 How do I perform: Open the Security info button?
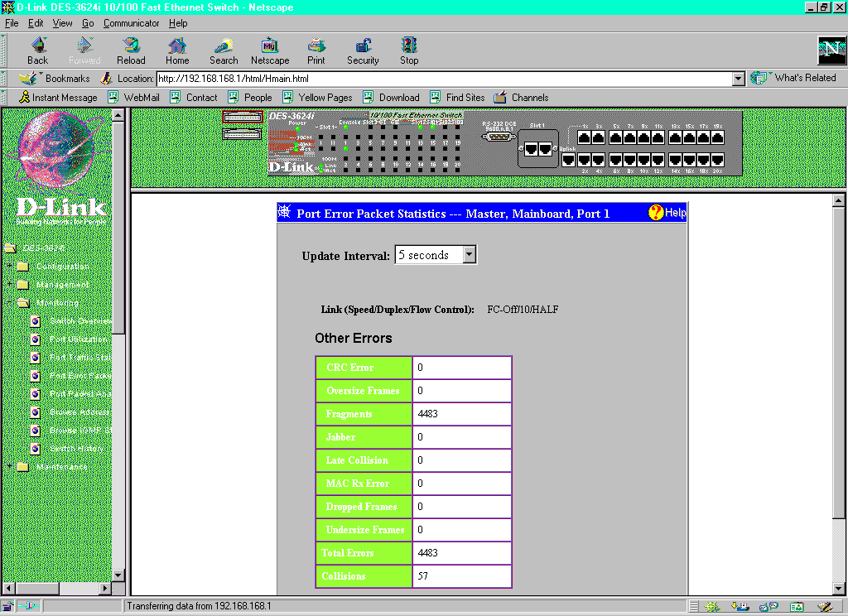click(x=363, y=51)
